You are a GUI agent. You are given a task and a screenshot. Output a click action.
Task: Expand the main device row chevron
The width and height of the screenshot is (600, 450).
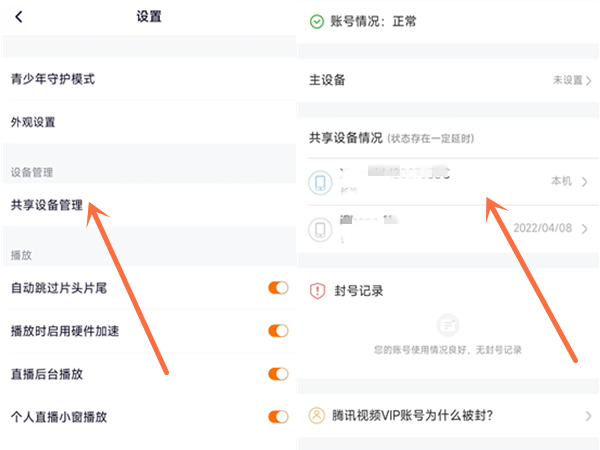pos(589,81)
